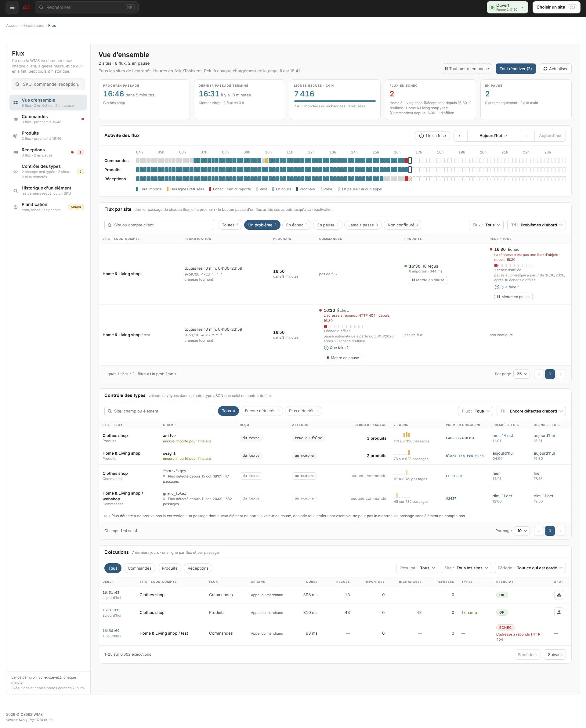Open Flux dropdown in Flux par site
586x728 pixels.
coord(486,225)
